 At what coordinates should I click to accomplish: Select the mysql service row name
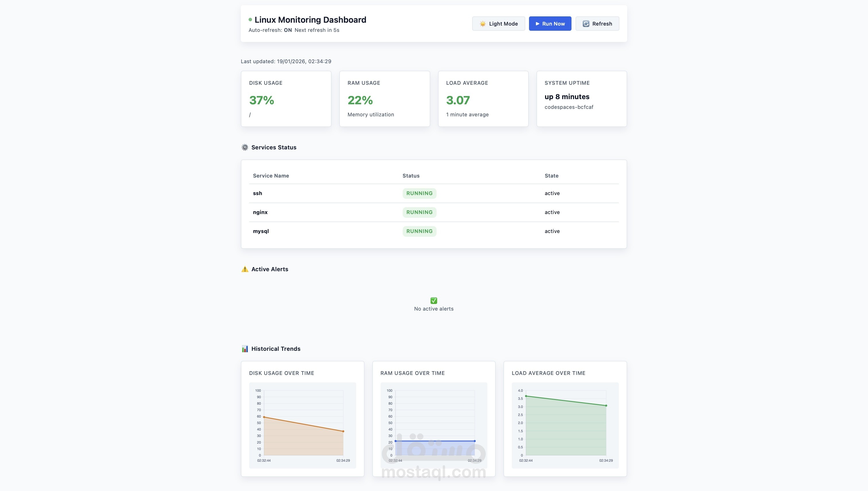click(261, 231)
